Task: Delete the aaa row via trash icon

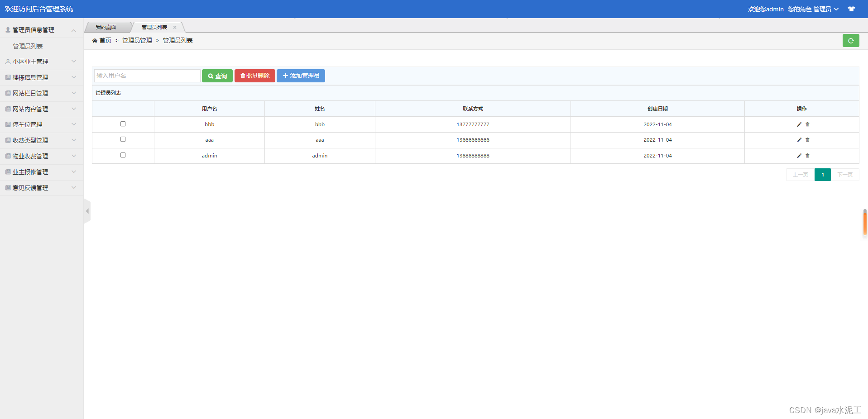Action: tap(807, 140)
